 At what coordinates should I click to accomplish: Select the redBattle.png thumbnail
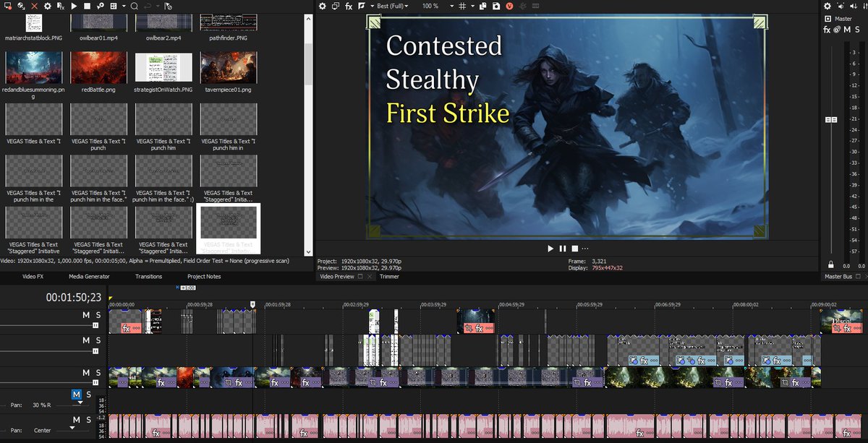tap(98, 69)
